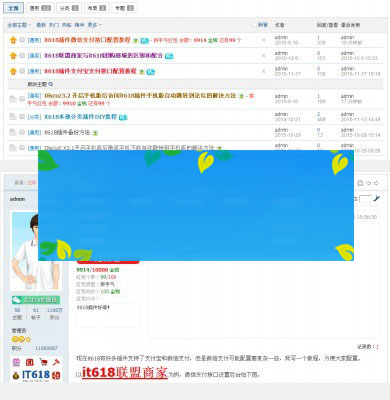Go to next thread arrow icon

click(376, 183)
